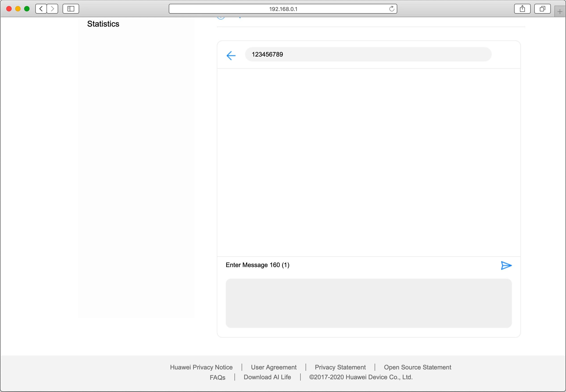This screenshot has width=566, height=392.
Task: Navigate forward with the browser forward arrow
Action: tap(52, 8)
